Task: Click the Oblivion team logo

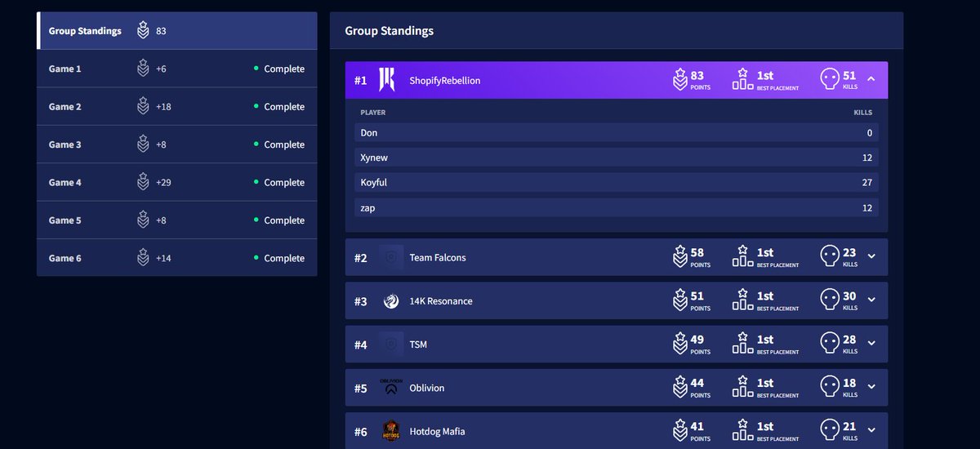Action: pos(391,388)
